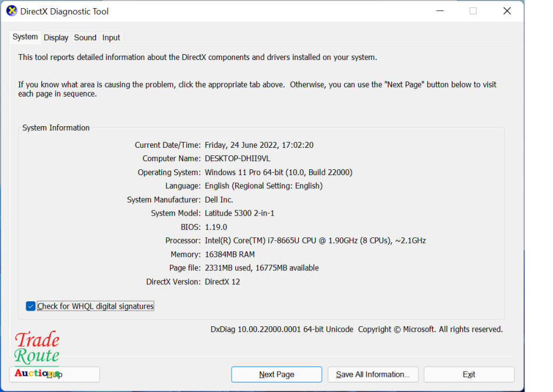Image resolution: width=553 pixels, height=392 pixels.
Task: Uncheck Check for WHQL digital signatures
Action: tap(31, 306)
